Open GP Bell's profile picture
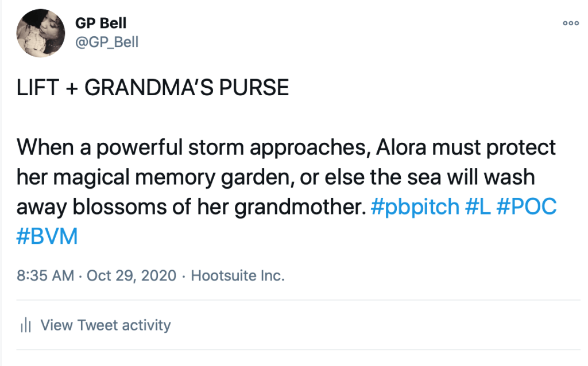This screenshot has height=366, width=588. (x=40, y=34)
